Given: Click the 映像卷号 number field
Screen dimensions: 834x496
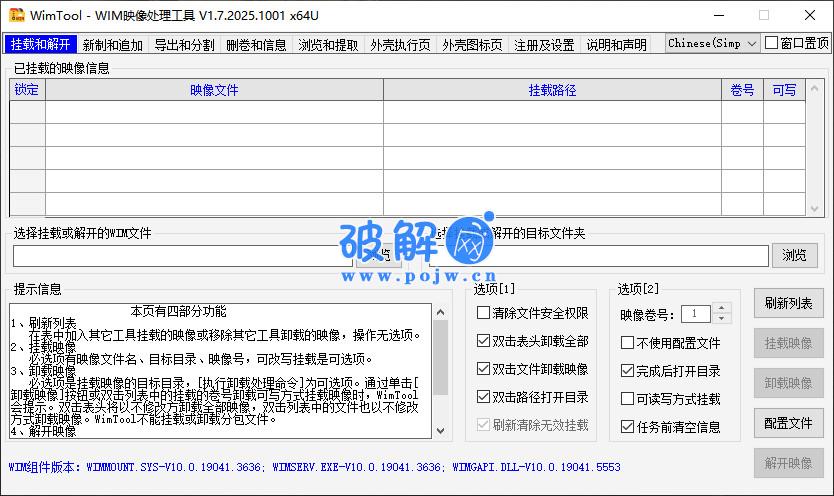Looking at the screenshot, I should pyautogui.click(x=696, y=314).
